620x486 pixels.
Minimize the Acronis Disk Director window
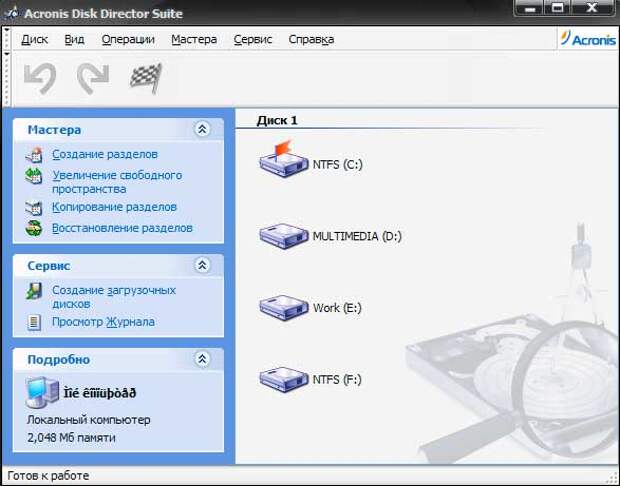click(529, 9)
